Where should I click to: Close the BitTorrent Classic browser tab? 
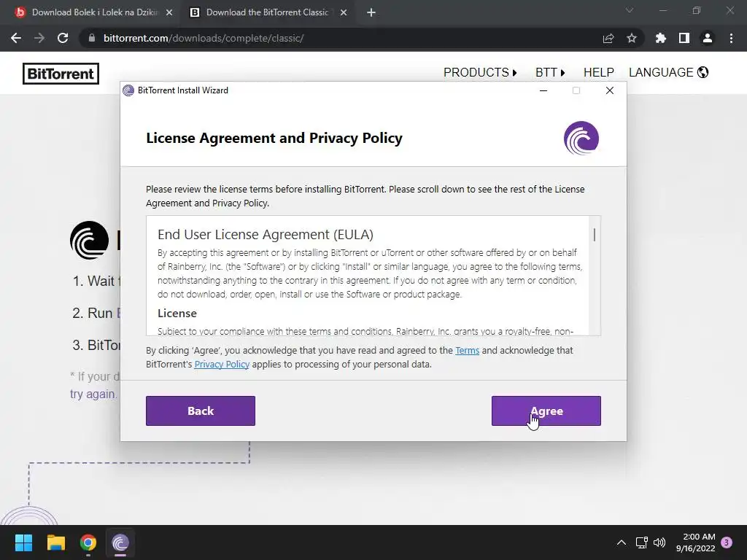344,13
